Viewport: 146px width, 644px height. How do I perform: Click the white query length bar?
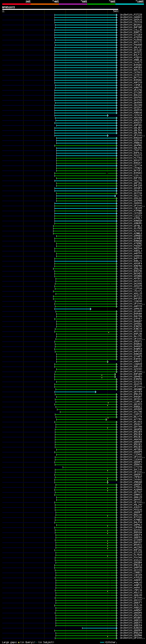click(x=60, y=10)
